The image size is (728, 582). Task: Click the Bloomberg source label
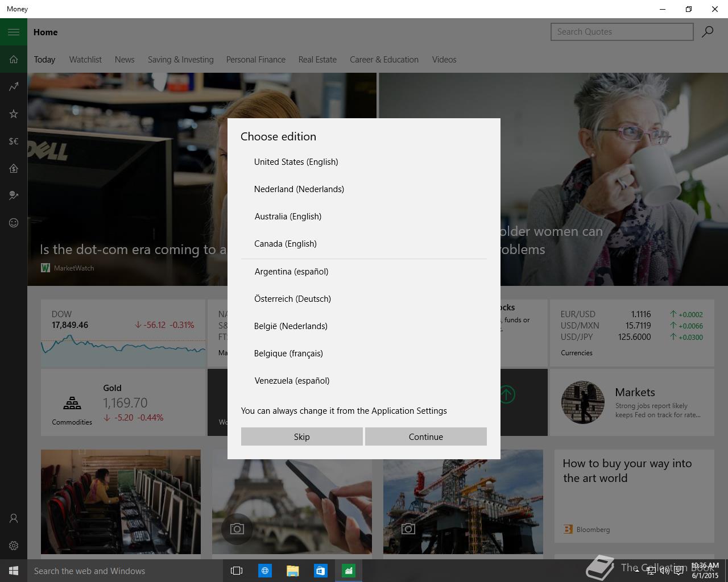(x=587, y=529)
